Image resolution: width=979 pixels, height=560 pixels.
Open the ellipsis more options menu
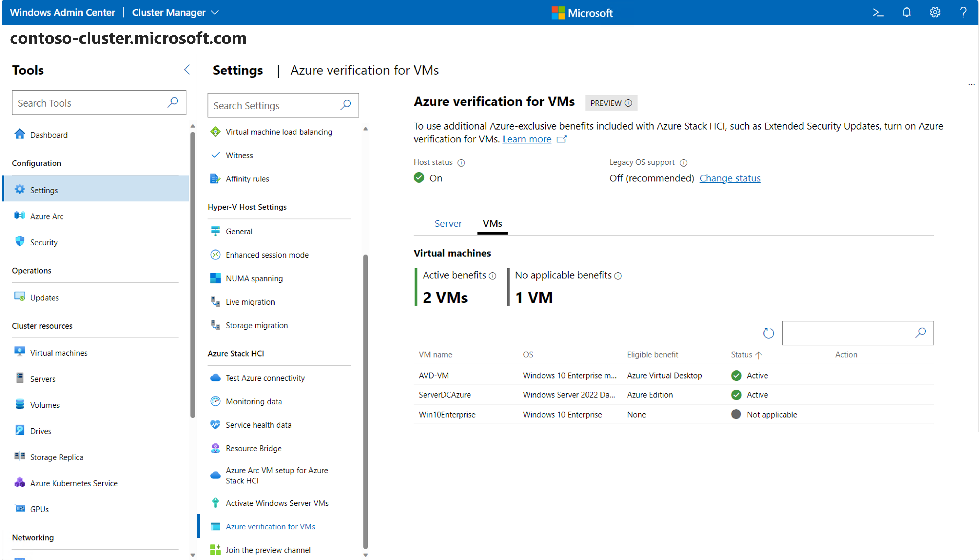click(971, 85)
